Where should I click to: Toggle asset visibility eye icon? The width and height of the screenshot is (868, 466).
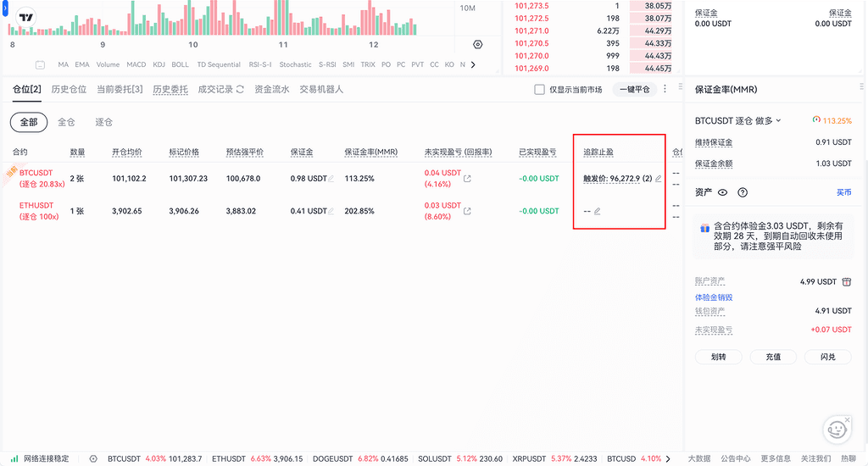point(723,193)
